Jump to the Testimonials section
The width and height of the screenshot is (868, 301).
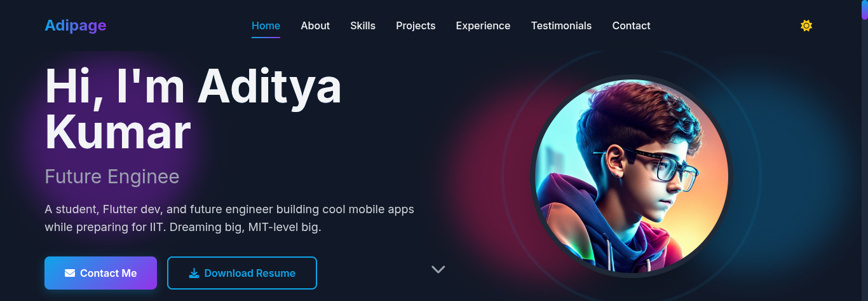click(x=561, y=25)
